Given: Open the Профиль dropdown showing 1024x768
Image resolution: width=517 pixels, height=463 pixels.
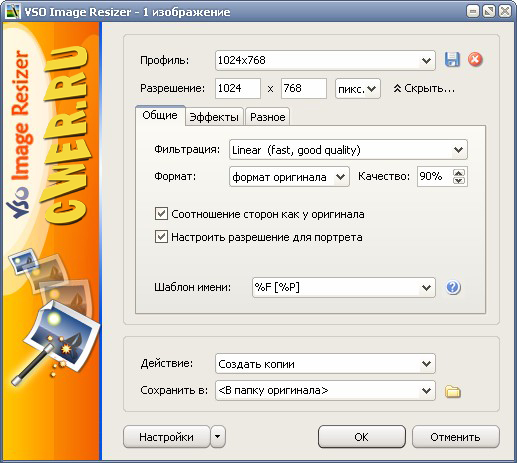Looking at the screenshot, I should 325,60.
